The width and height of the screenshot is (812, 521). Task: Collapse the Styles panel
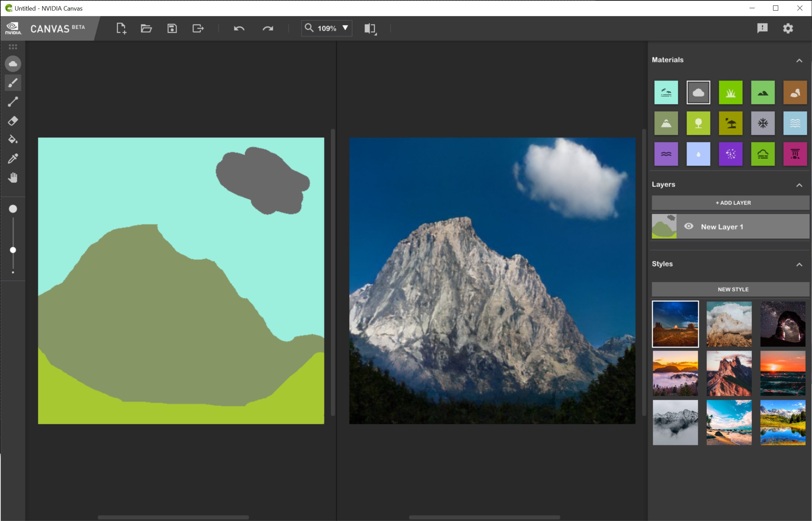click(x=799, y=264)
